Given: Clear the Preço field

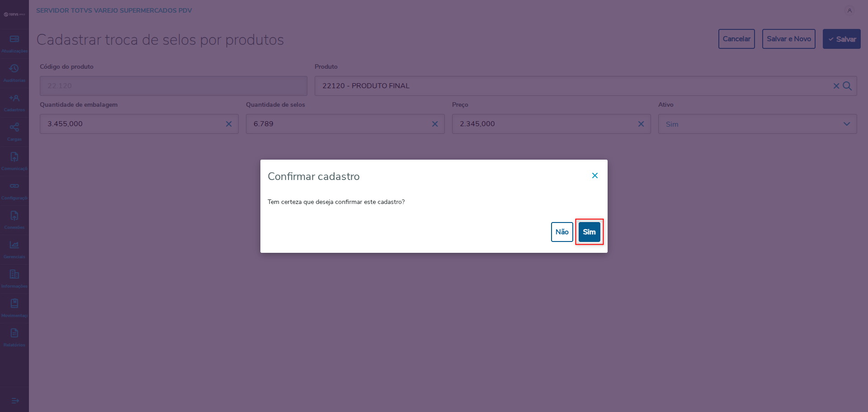Looking at the screenshot, I should coord(641,124).
